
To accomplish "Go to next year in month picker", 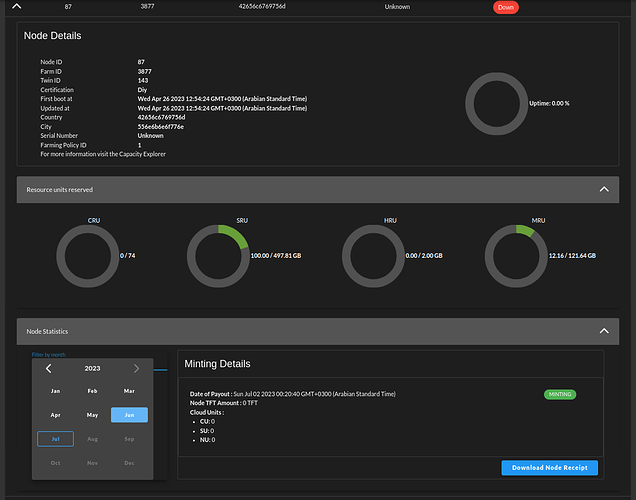I will 136,368.
